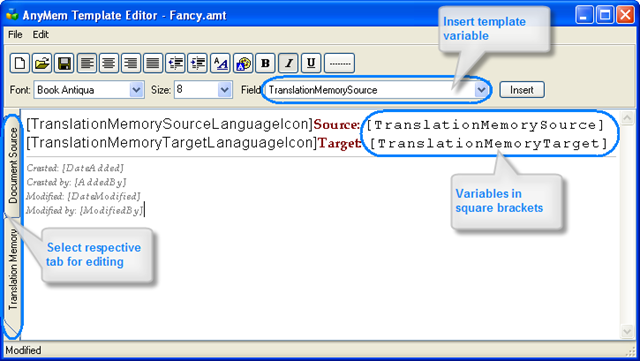This screenshot has width=640, height=361.
Task: Center align the text
Action: [x=109, y=63]
